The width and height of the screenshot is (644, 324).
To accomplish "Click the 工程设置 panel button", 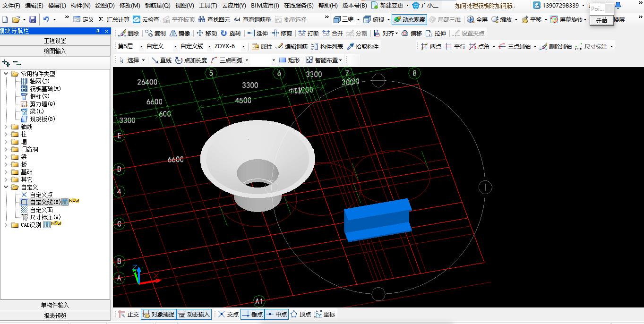I will point(55,41).
